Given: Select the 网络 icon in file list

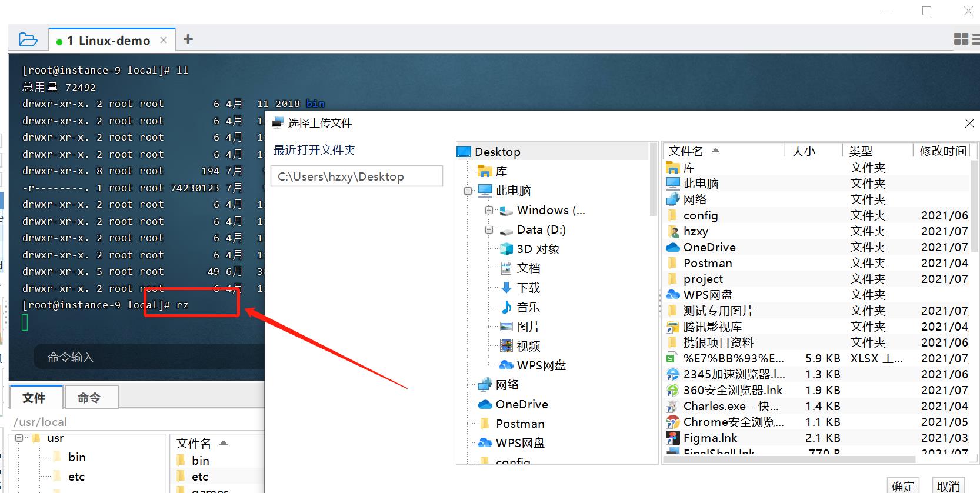Looking at the screenshot, I should point(672,199).
